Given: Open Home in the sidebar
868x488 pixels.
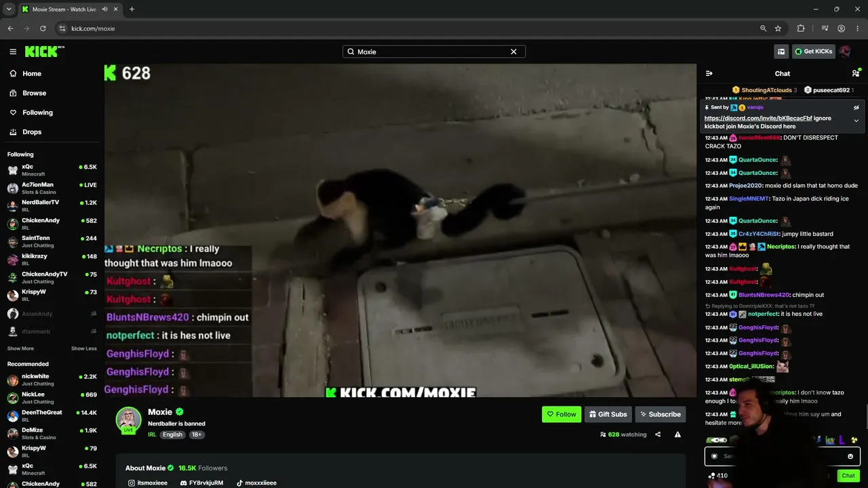Looking at the screenshot, I should point(31,74).
